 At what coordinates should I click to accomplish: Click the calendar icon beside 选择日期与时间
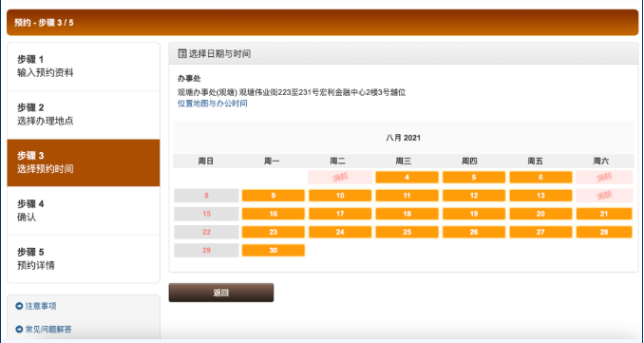[x=182, y=53]
